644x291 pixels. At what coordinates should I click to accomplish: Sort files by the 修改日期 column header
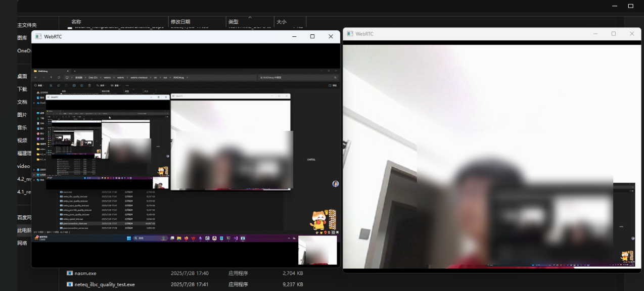click(180, 22)
